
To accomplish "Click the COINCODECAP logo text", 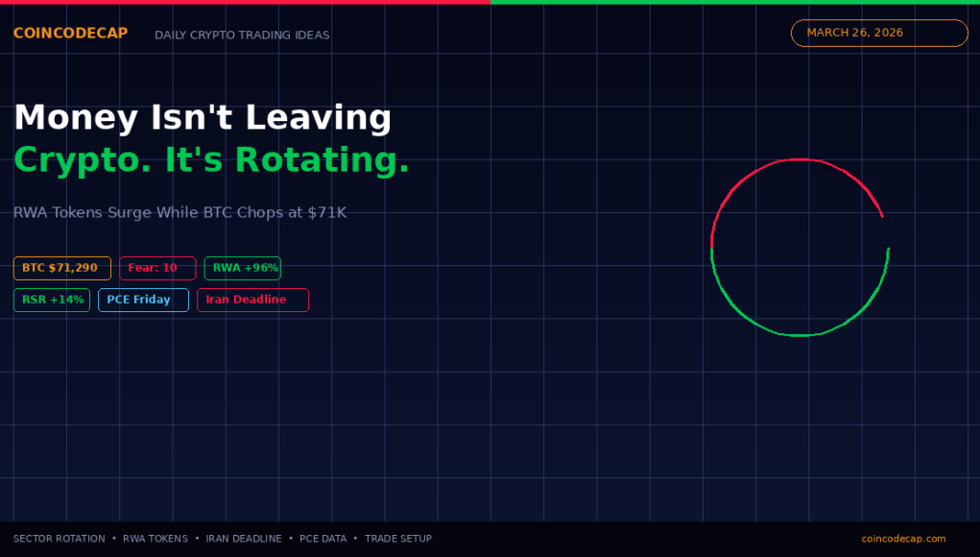I will coord(70,34).
